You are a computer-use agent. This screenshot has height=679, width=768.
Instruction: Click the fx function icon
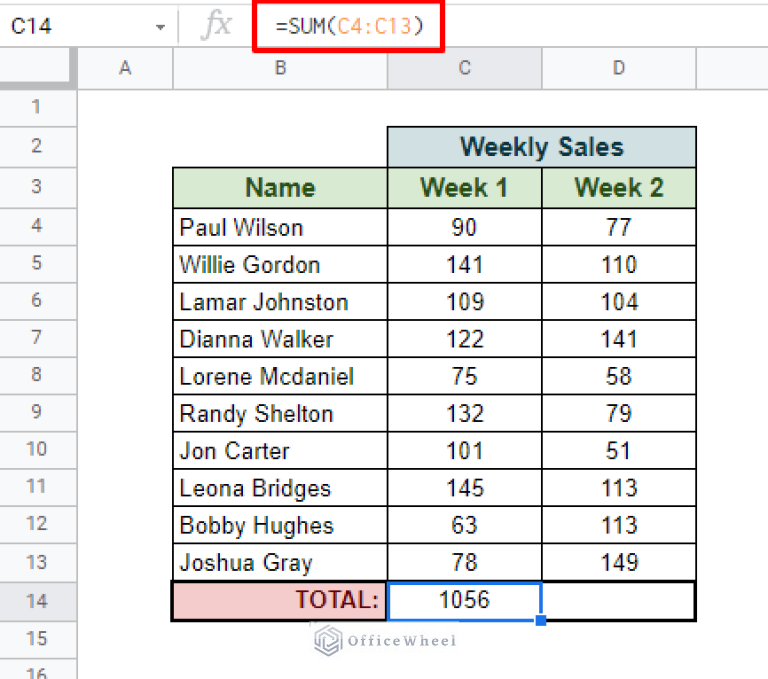(x=215, y=25)
